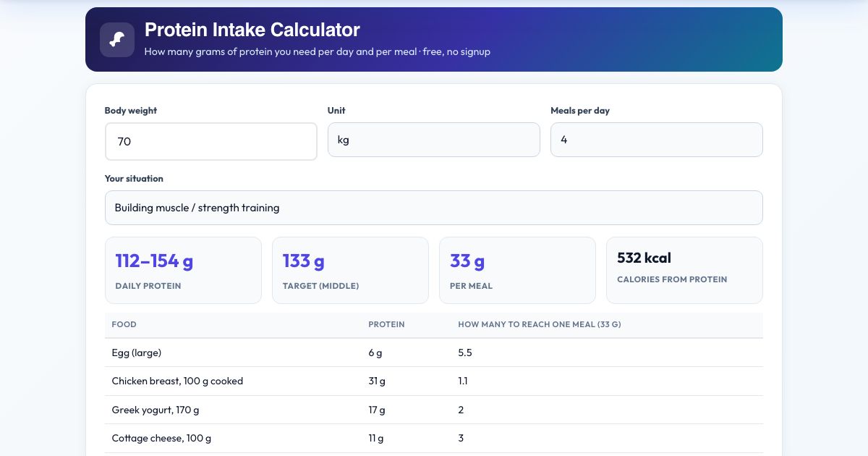This screenshot has width=868, height=456.
Task: Click the Meals per day label
Action: tap(580, 111)
